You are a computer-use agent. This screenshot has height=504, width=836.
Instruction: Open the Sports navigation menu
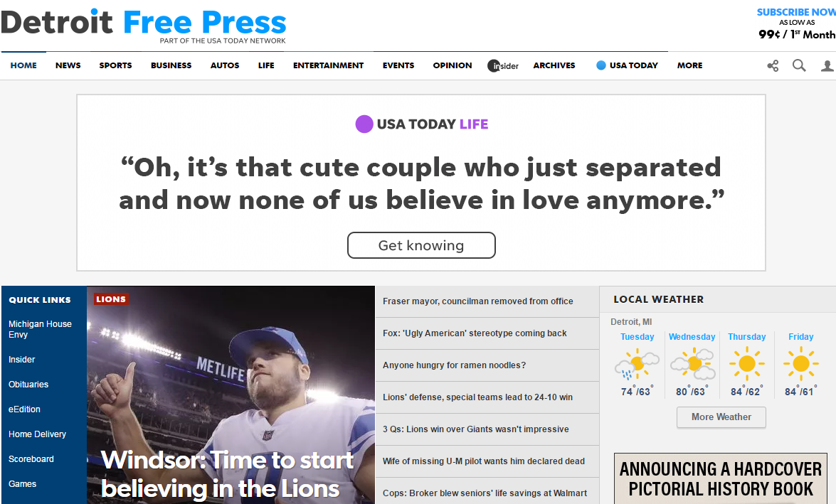coord(115,65)
